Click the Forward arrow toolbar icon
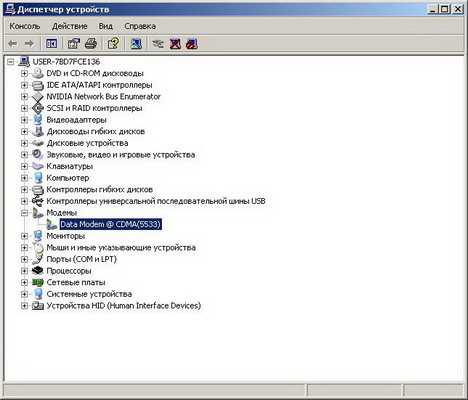 tap(29, 44)
